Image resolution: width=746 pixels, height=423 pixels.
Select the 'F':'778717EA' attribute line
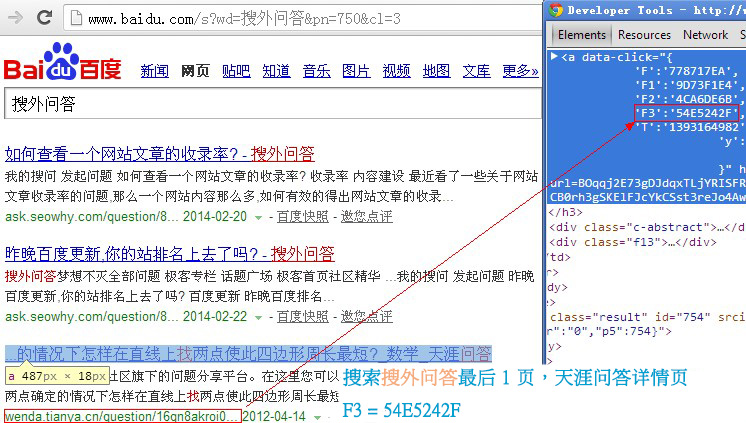tap(686, 71)
